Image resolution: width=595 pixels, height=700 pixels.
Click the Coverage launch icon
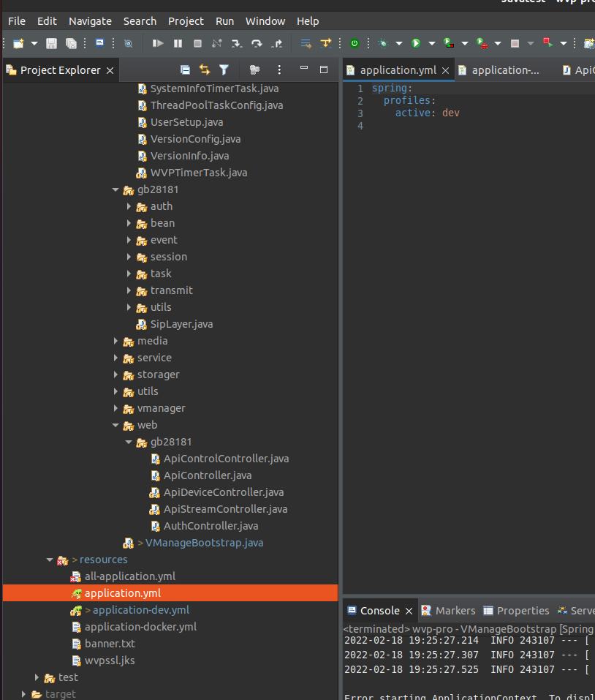[447, 43]
